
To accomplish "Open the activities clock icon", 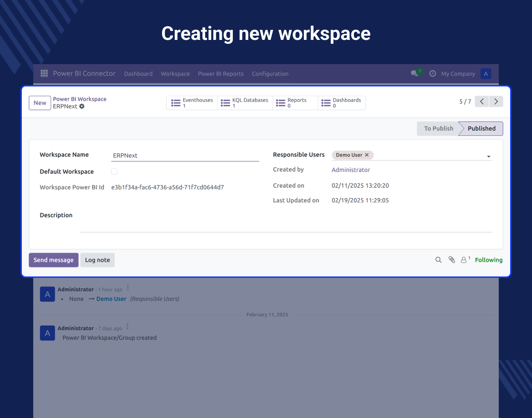I will pos(432,74).
